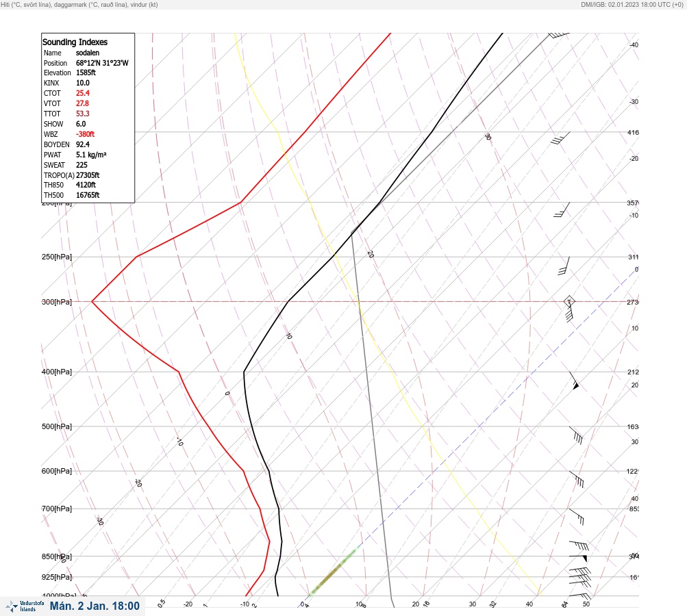Viewport: 687px width, 616px height.
Task: Click the green-brown highlighted segment near the surface
Action: [333, 572]
